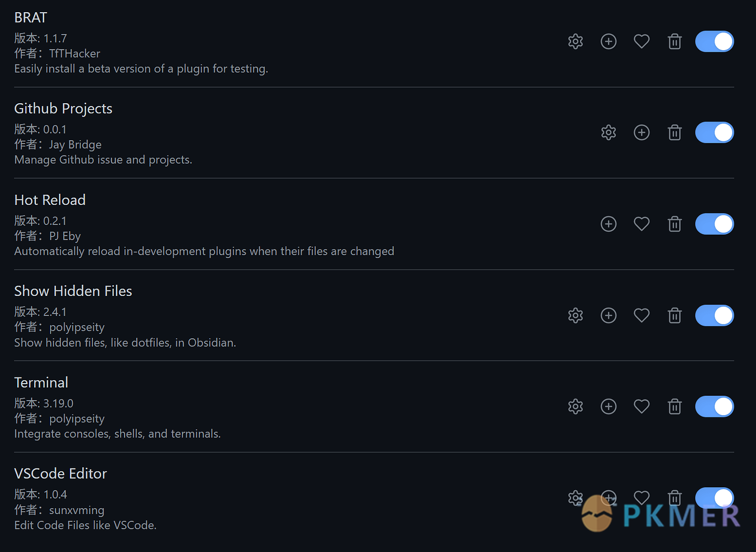The width and height of the screenshot is (756, 552).
Task: Toggle off Show Hidden Files plugin
Action: (715, 315)
